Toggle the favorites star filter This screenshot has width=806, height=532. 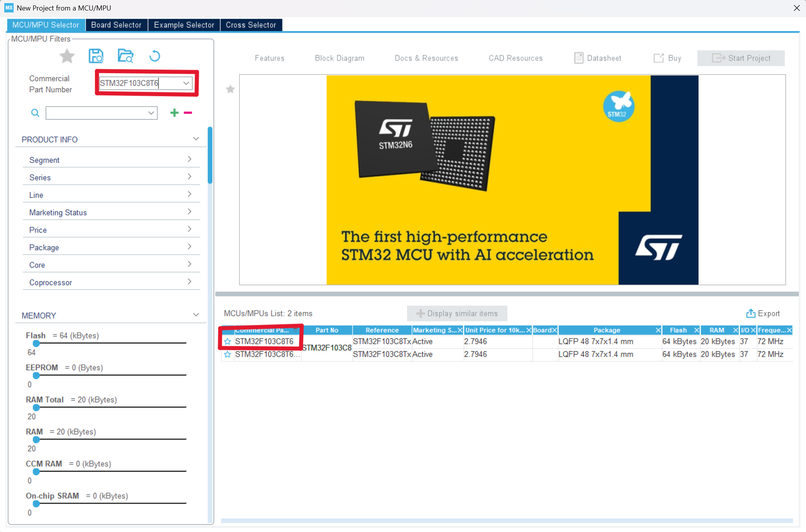(67, 56)
